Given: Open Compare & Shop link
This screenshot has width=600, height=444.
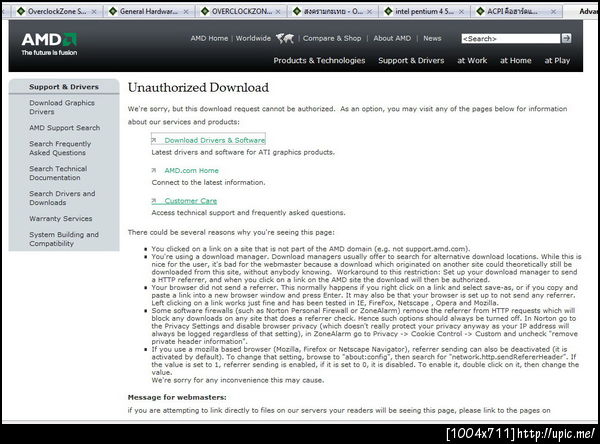Looking at the screenshot, I should 332,38.
